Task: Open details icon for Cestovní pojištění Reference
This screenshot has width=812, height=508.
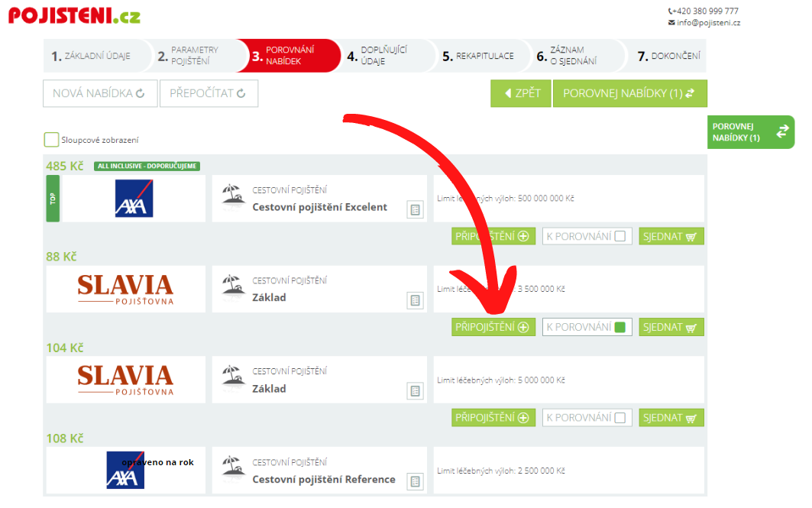Action: [x=416, y=481]
